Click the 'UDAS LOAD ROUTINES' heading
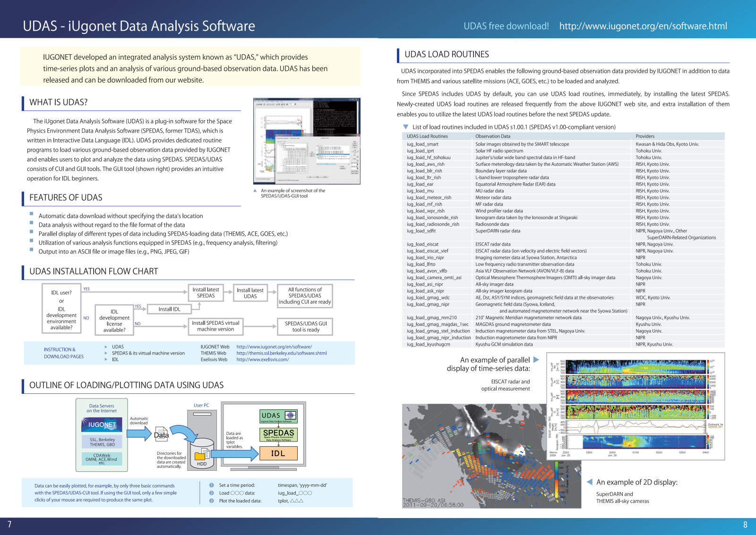Screen dimensions: 756x535 pos(447,54)
